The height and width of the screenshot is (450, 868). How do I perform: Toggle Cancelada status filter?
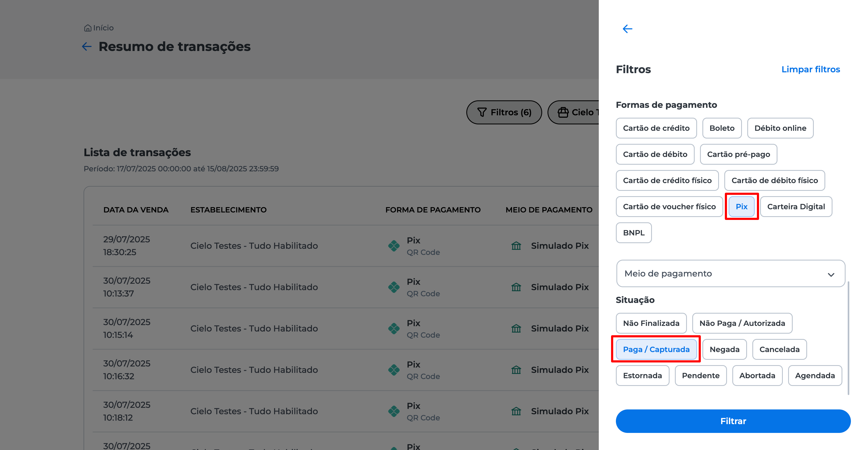tap(779, 349)
